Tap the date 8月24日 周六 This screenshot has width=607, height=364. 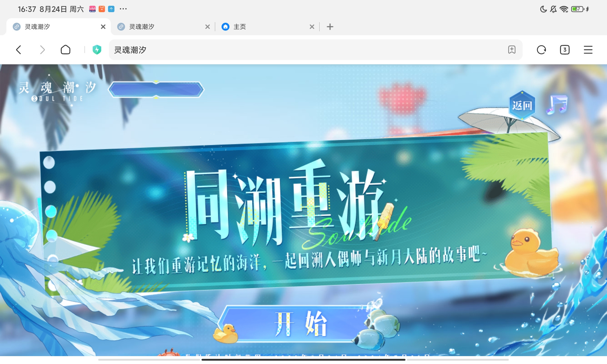pyautogui.click(x=62, y=9)
